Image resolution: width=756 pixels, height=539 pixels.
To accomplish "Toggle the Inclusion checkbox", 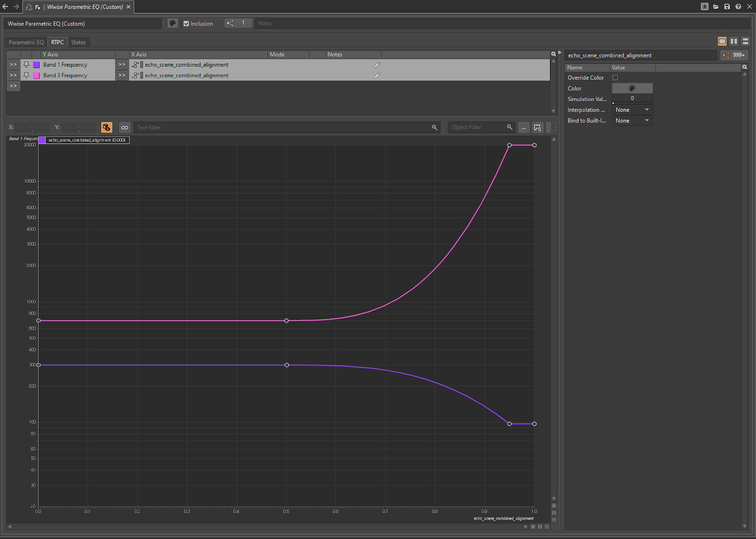I will (186, 23).
